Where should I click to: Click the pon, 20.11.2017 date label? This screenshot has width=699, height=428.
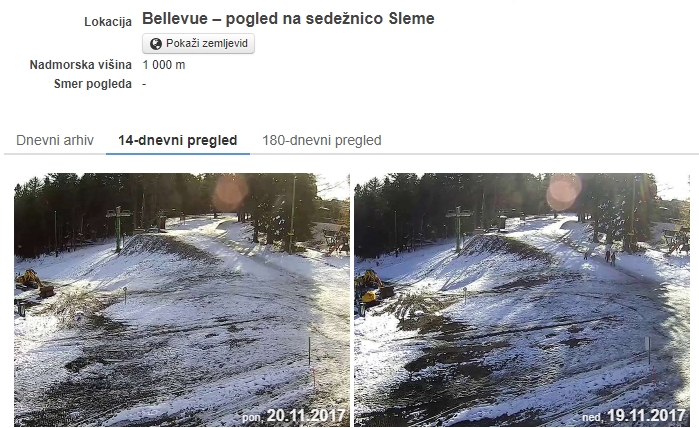(x=294, y=416)
